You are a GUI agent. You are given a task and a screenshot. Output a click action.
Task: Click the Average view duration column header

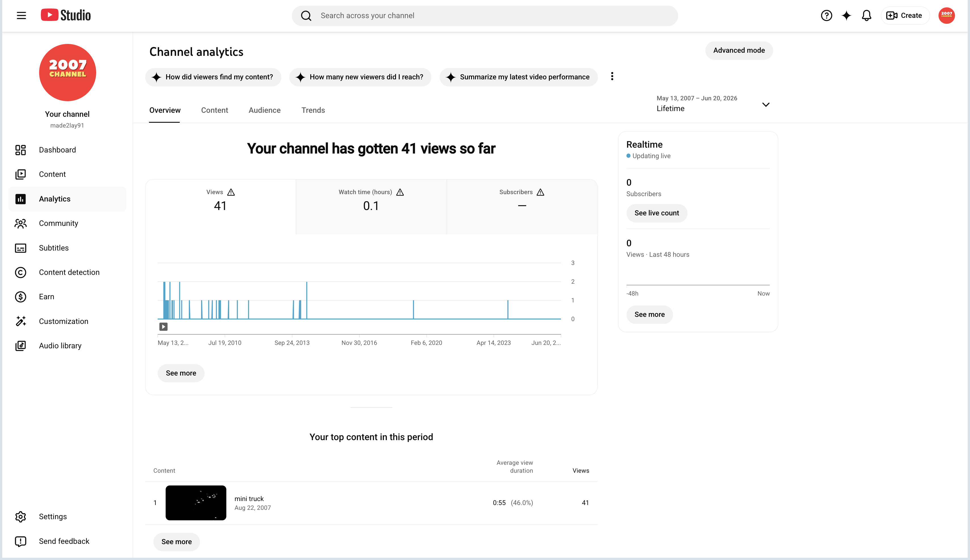pos(514,466)
